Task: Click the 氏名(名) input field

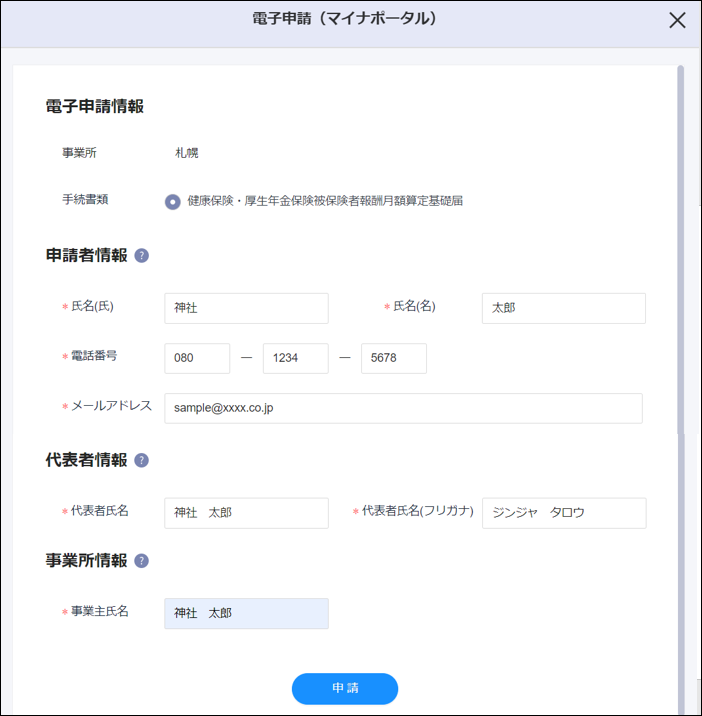Action: (564, 308)
